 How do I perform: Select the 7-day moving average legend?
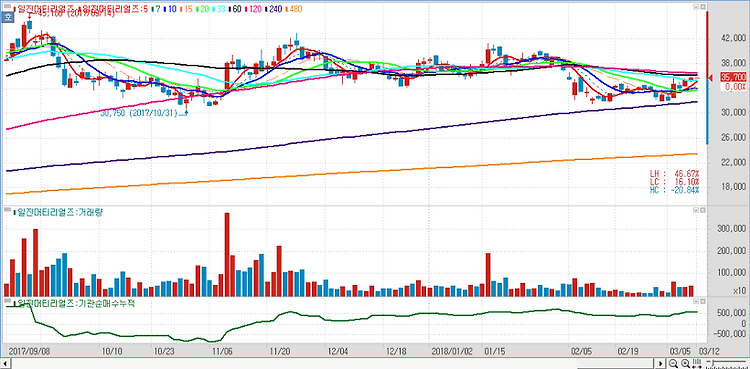tap(157, 9)
